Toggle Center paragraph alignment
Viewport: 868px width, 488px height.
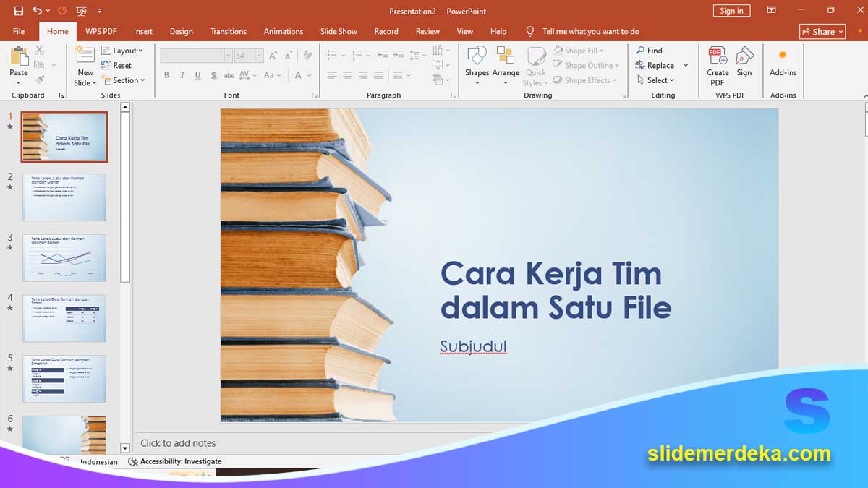tap(348, 75)
